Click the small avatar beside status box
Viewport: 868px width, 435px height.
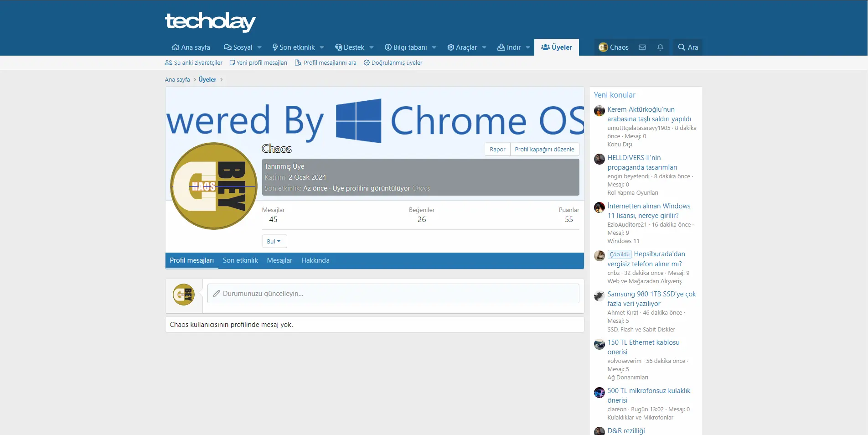click(x=184, y=295)
